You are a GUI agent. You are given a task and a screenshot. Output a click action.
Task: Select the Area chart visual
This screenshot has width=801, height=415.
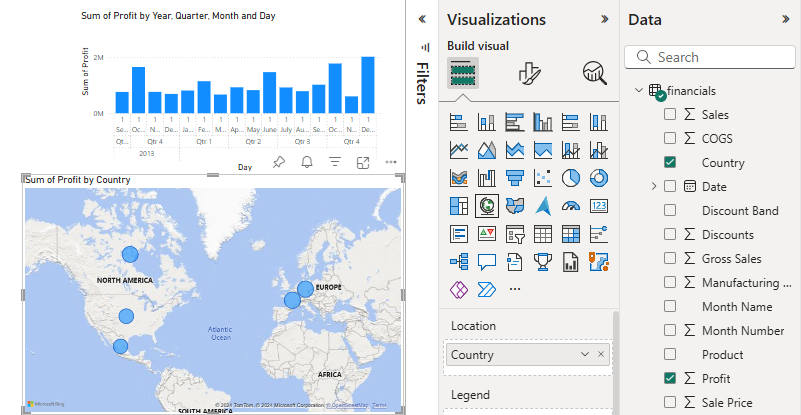point(486,150)
